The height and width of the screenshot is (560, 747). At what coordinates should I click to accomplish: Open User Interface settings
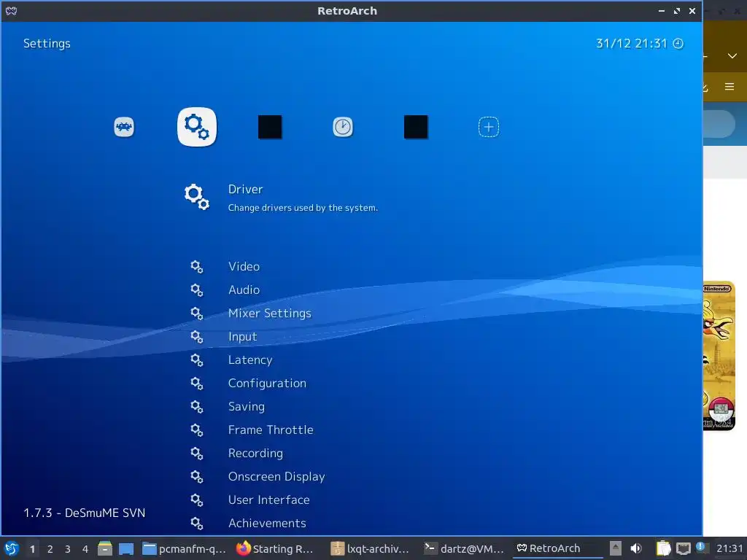(x=268, y=500)
